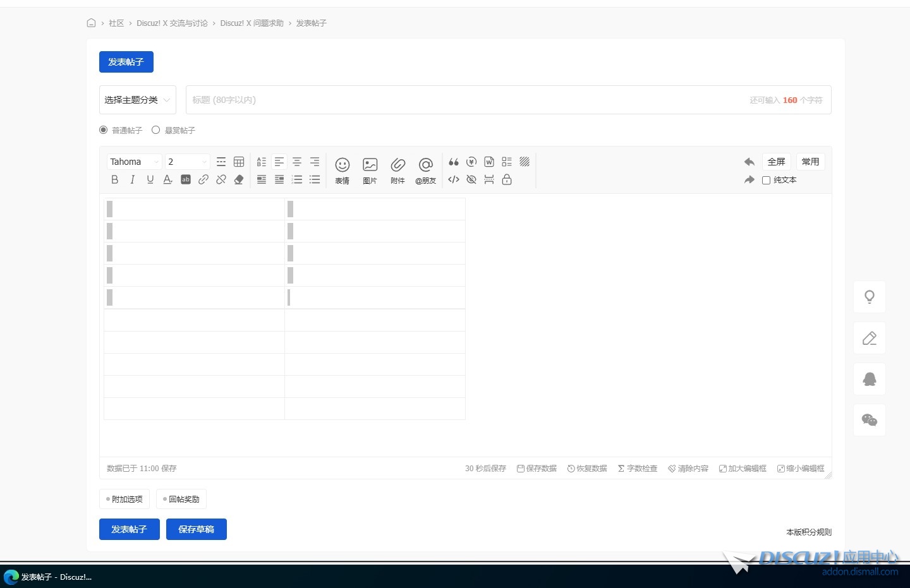Click the bottom 发表帖子 submit button
Image resolution: width=910 pixels, height=588 pixels.
(130, 529)
